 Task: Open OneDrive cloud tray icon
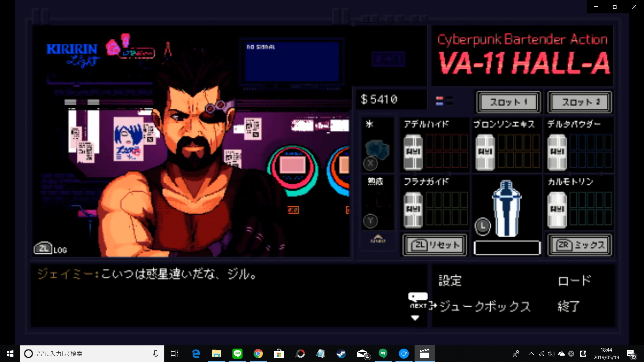click(x=561, y=354)
